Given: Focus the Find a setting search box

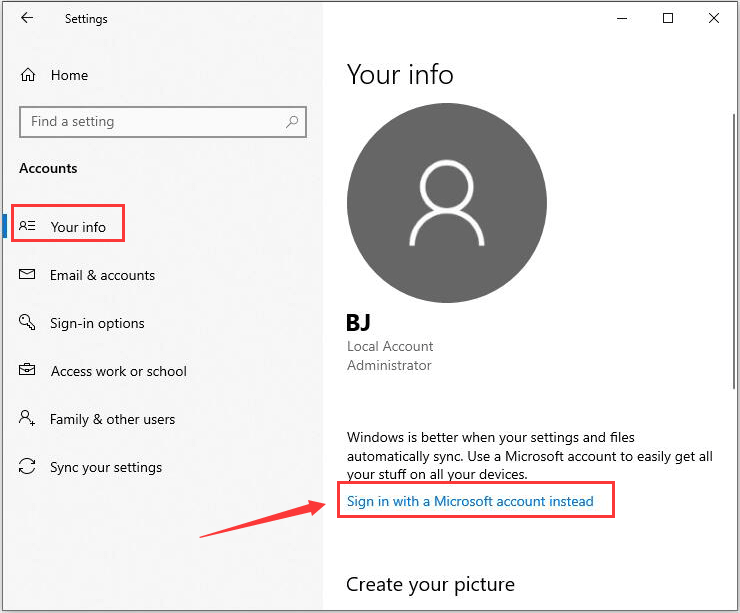Looking at the screenshot, I should [163, 122].
